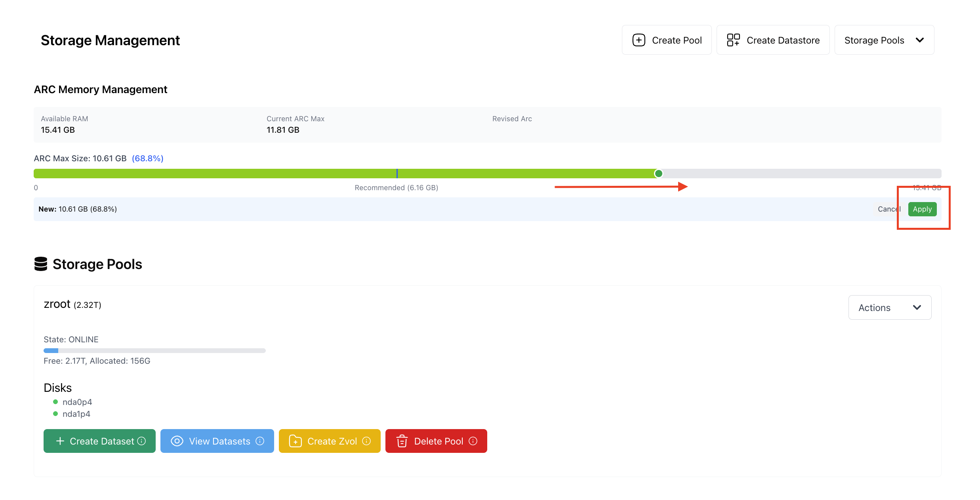Apply the new ARC max size
The image size is (980, 500).
click(x=922, y=209)
